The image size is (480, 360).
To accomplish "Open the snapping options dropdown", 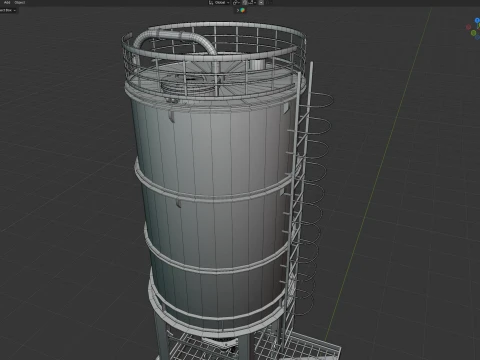I will pyautogui.click(x=252, y=2).
